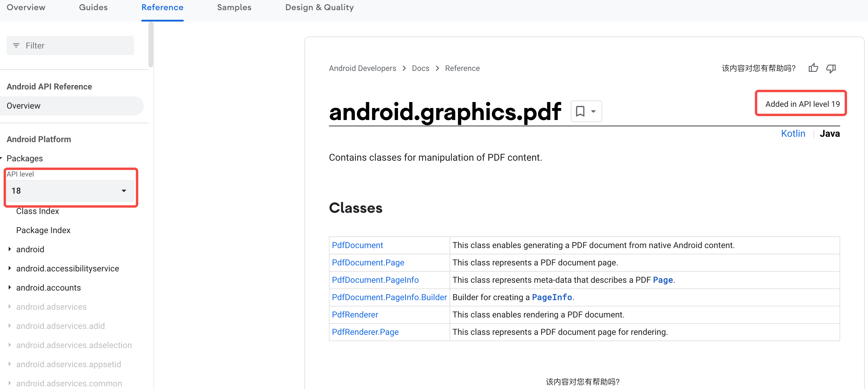Click the Reference breadcrumb link
This screenshot has width=868, height=389.
[x=462, y=68]
